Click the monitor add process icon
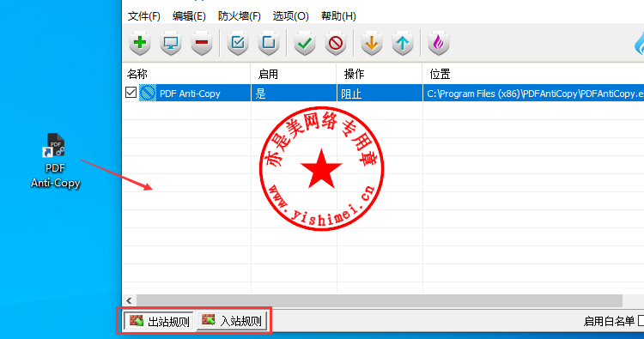The width and height of the screenshot is (644, 339). [x=171, y=43]
